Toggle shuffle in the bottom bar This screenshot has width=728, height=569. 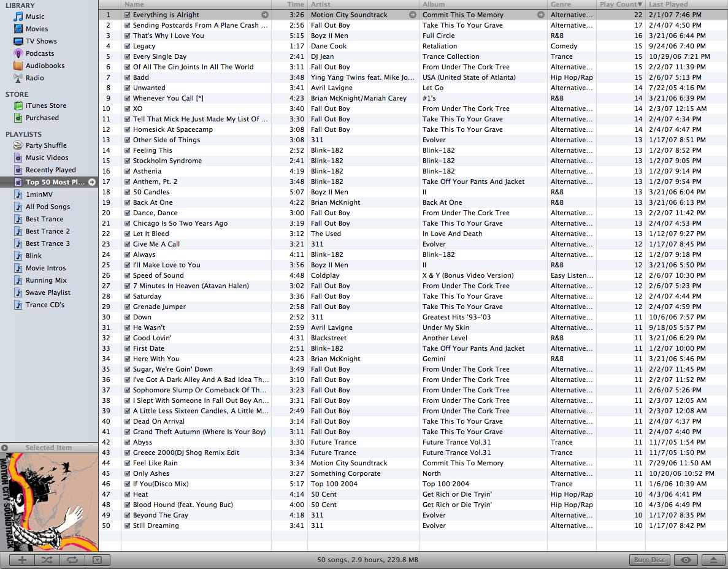pos(47,560)
